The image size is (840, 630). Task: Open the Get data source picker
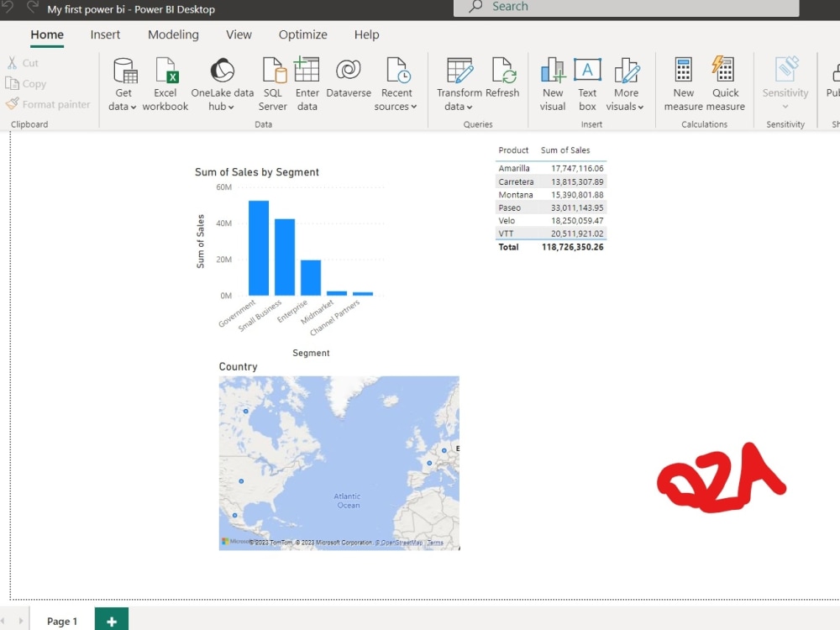point(123,84)
